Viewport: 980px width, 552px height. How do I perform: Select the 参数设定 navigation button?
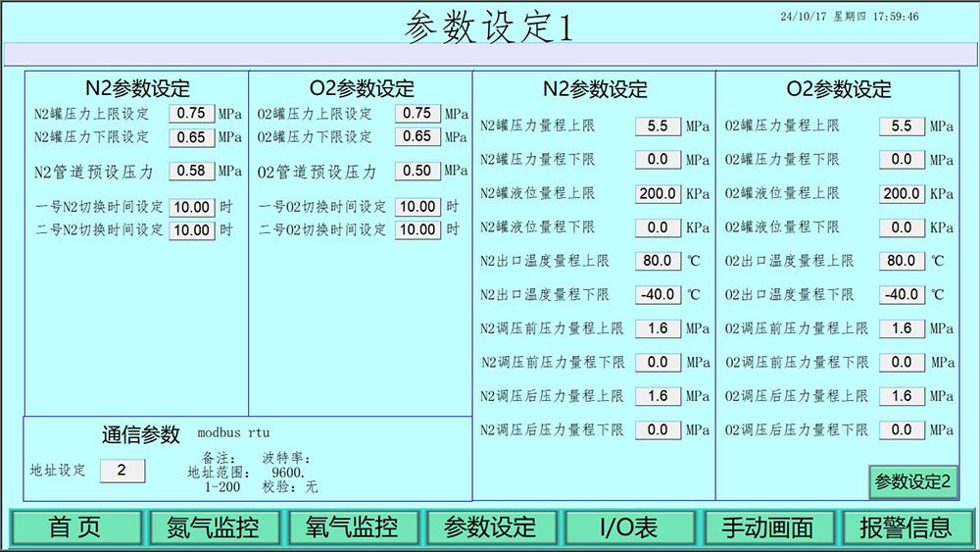click(490, 527)
